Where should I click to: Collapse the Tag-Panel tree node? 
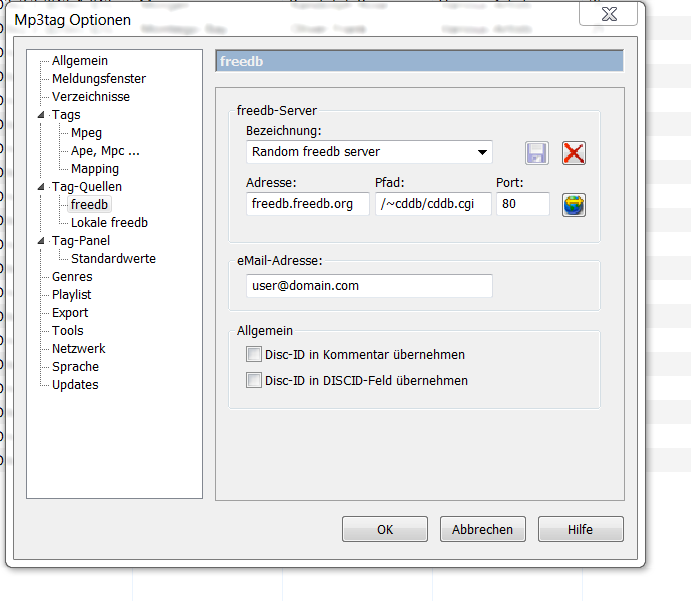click(x=41, y=241)
